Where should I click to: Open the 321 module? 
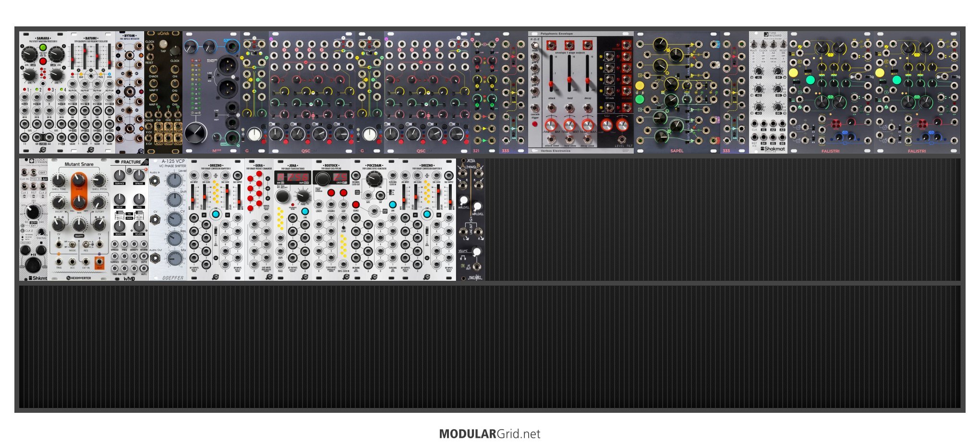pyautogui.click(x=485, y=93)
